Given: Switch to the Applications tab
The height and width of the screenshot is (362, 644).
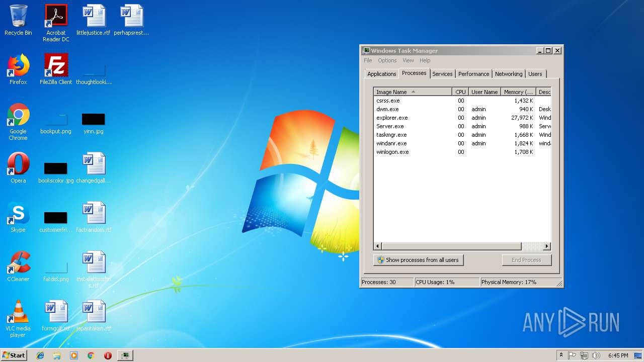Looking at the screenshot, I should pyautogui.click(x=382, y=74).
